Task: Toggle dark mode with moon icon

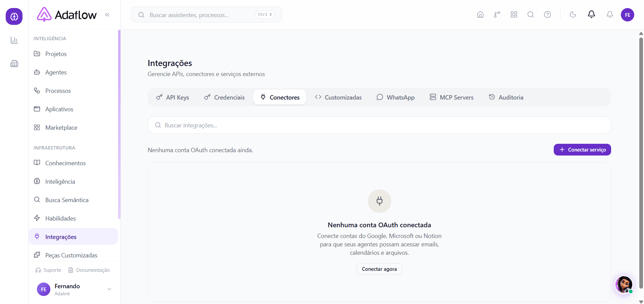Action: (573, 15)
